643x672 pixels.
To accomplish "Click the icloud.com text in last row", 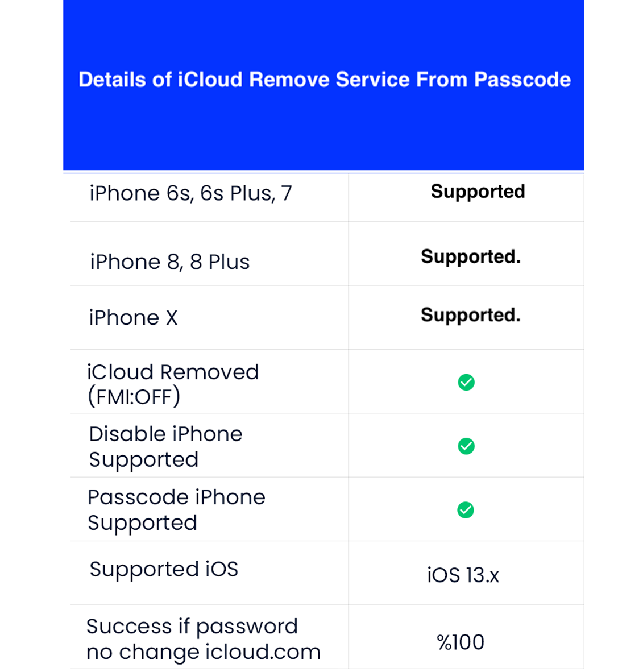I will pos(263,652).
